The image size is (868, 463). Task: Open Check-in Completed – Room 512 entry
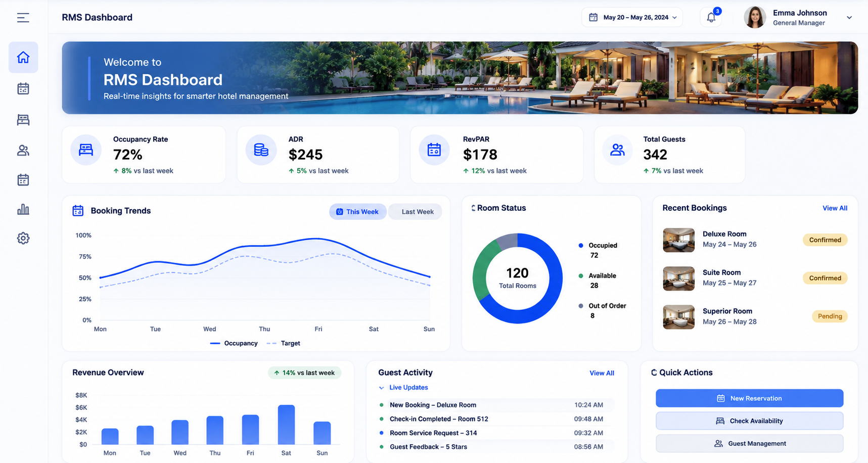[495, 419]
